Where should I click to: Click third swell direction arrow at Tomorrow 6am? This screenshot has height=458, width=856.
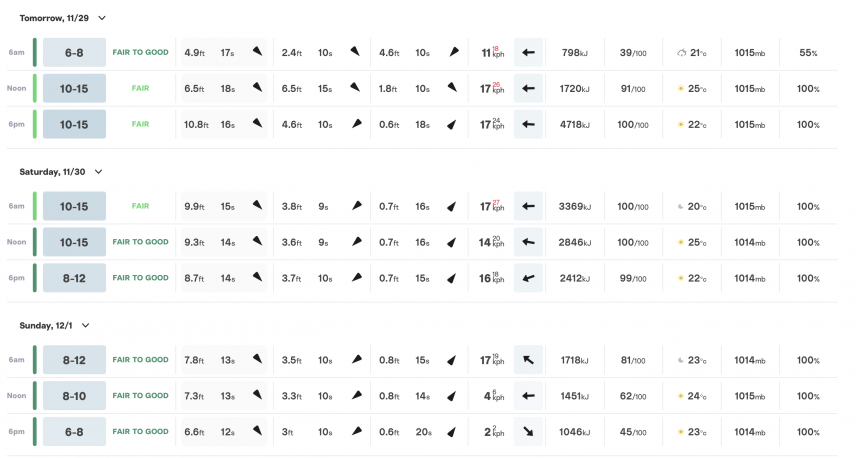pos(454,52)
